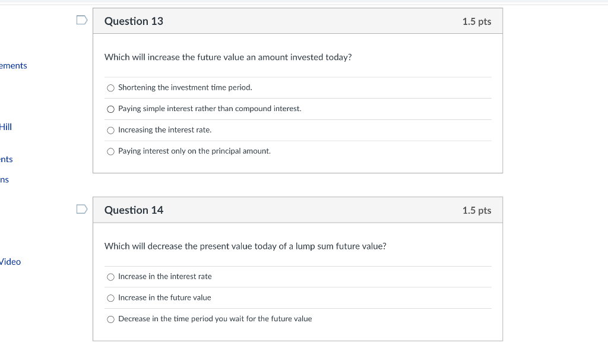Click the Question 14 header

click(x=134, y=210)
